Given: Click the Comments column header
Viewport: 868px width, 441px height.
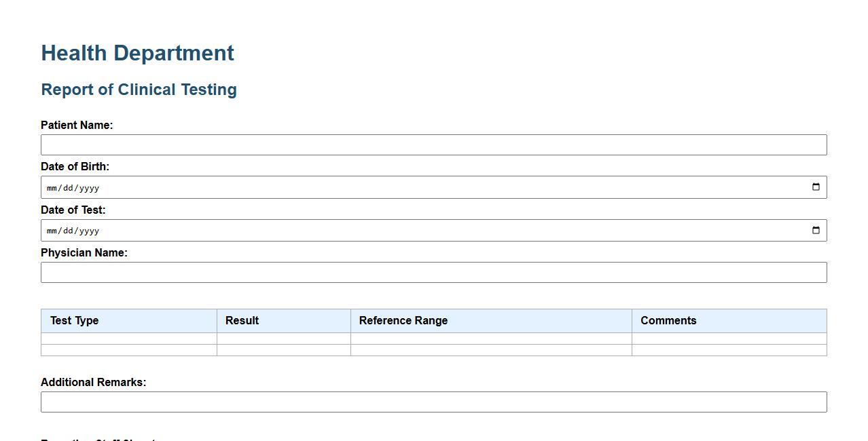Looking at the screenshot, I should click(668, 321).
